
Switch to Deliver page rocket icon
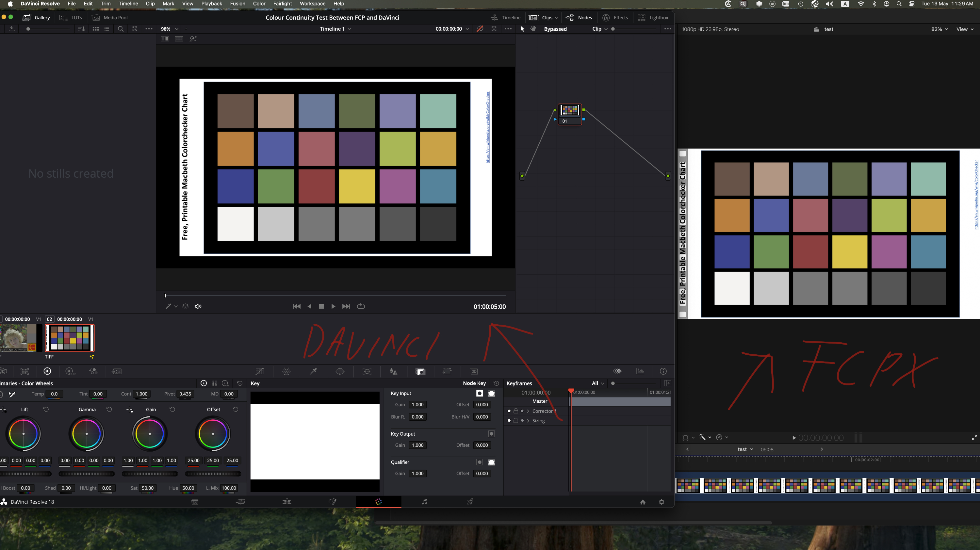click(x=470, y=502)
